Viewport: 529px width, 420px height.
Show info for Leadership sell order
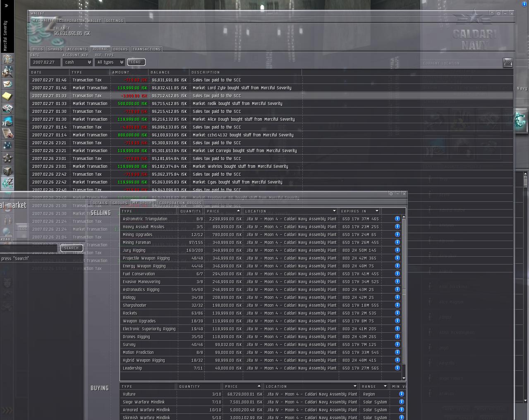pos(397,368)
